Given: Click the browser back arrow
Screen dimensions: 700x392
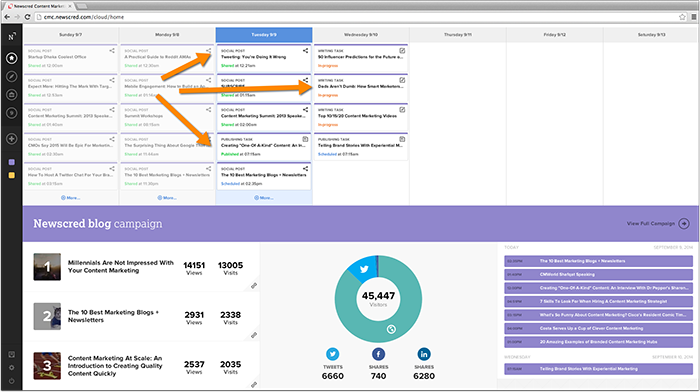Looking at the screenshot, I should 7,17.
